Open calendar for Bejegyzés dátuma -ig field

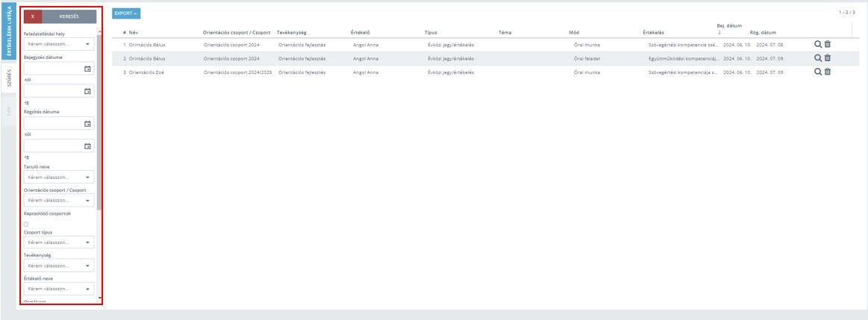click(x=87, y=91)
